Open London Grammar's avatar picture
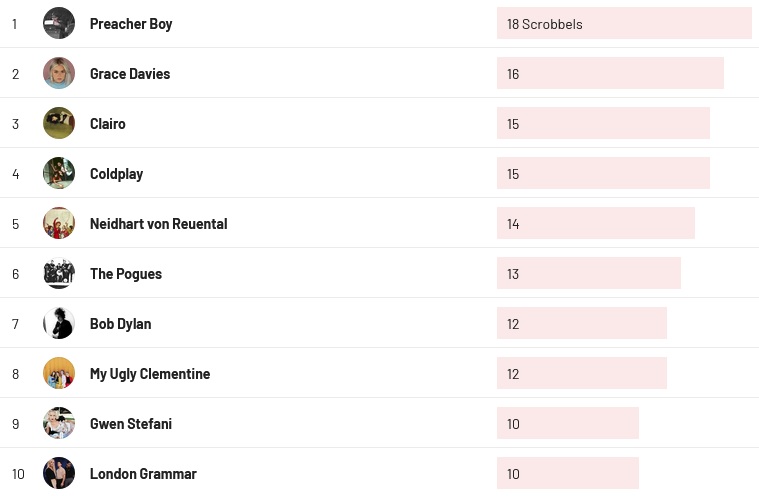This screenshot has width=759, height=496. click(59, 473)
